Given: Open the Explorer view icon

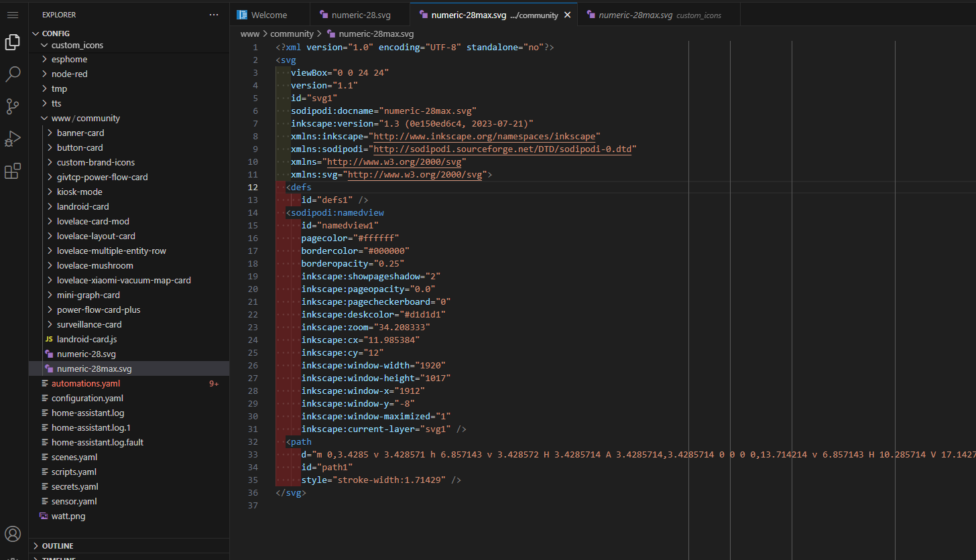Looking at the screenshot, I should (x=12, y=43).
